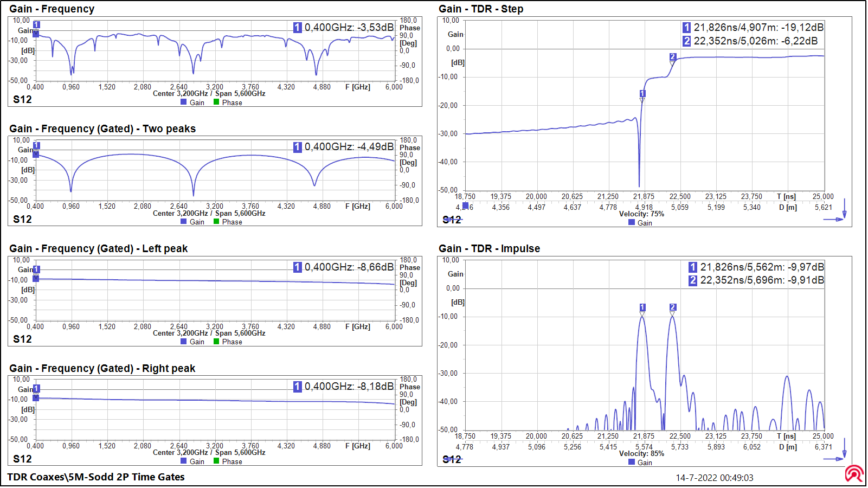Select marker 2 flag on the TDR Impulse trace
Image resolution: width=868 pixels, height=488 pixels.
click(x=672, y=307)
